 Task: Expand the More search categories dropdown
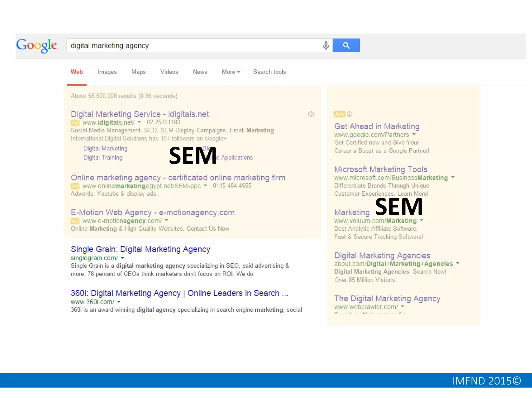click(231, 72)
